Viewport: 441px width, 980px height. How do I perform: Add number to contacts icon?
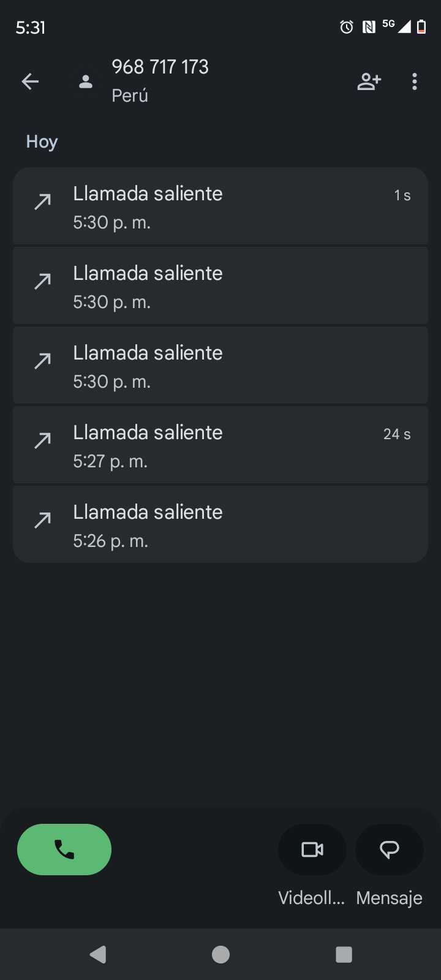[369, 81]
